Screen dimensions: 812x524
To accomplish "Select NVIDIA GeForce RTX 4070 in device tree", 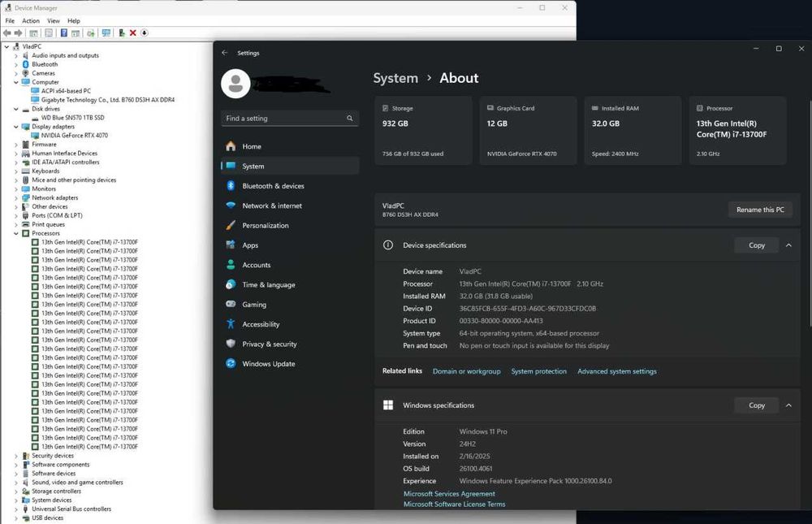I will 75,136.
